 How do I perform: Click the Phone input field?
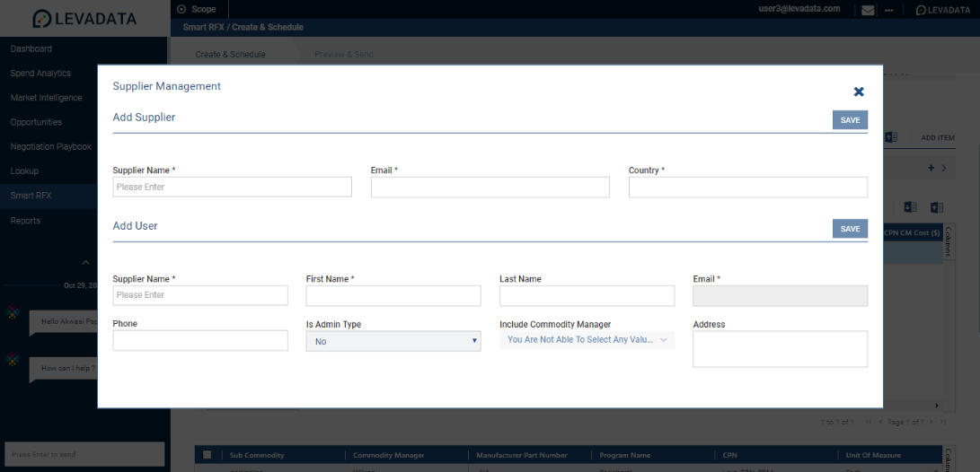(200, 340)
